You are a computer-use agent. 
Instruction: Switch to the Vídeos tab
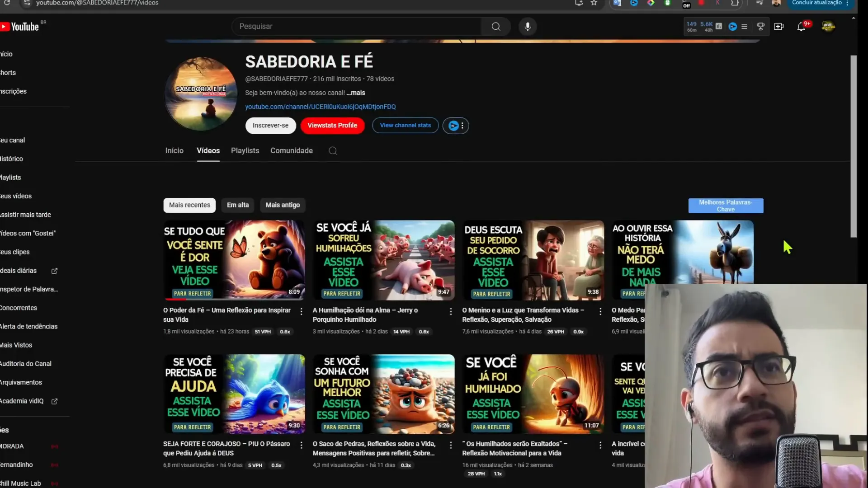click(x=208, y=151)
